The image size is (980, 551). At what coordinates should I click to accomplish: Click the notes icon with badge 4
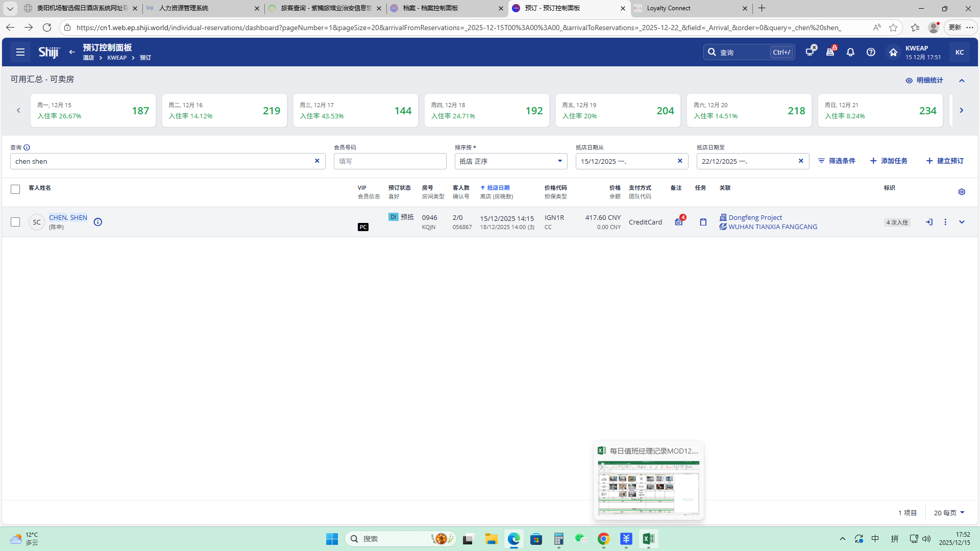coord(679,222)
